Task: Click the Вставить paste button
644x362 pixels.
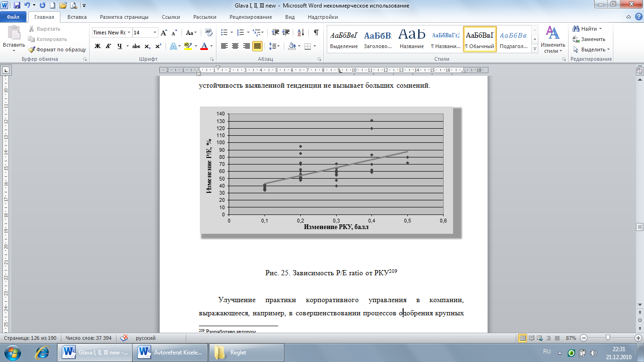Action: click(14, 39)
